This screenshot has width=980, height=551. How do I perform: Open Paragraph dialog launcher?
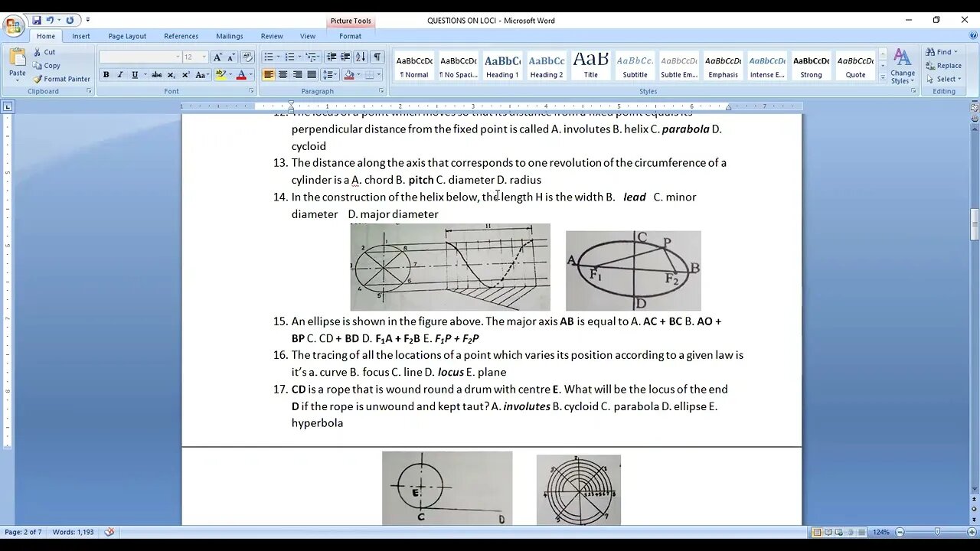(x=381, y=91)
